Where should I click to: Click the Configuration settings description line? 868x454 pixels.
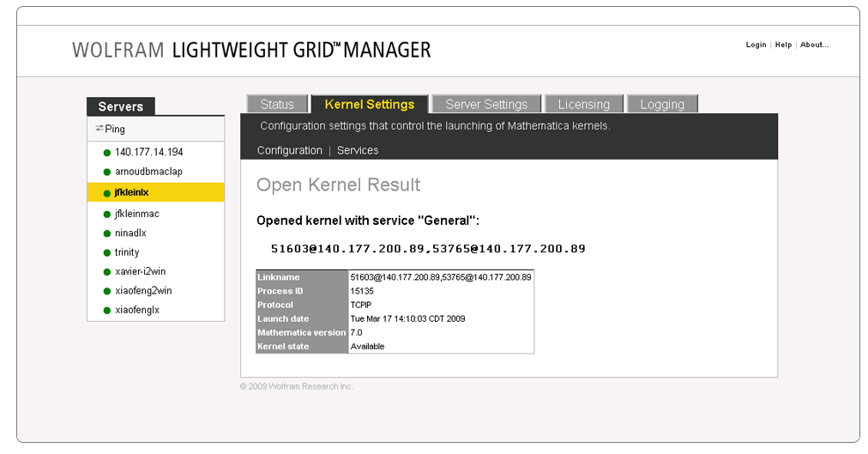[435, 126]
